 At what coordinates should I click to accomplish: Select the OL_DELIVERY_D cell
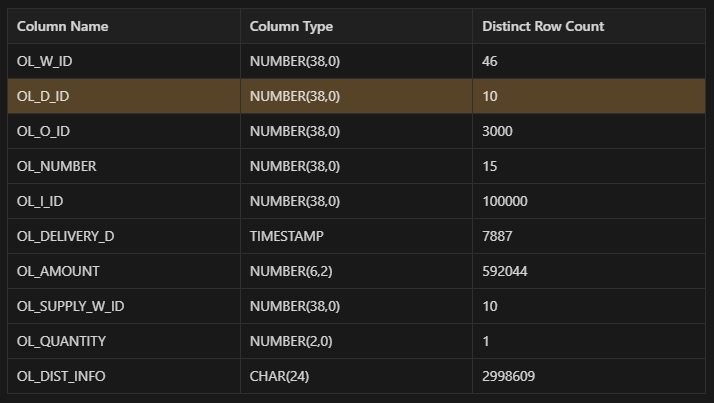(x=124, y=236)
